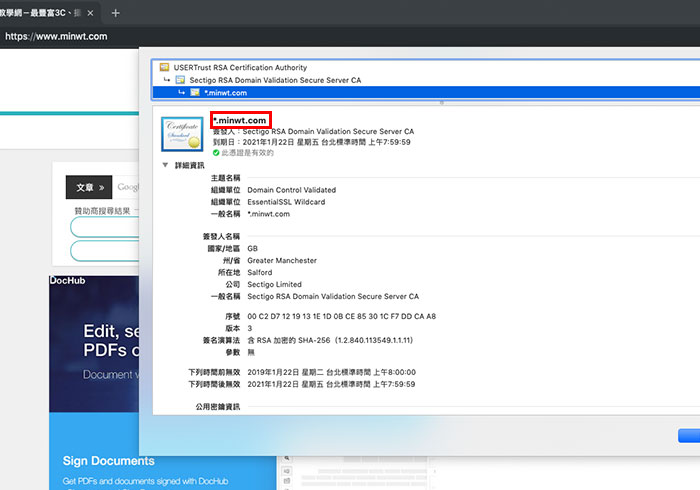Click the Domain Control Validated value
The image size is (700, 490).
(292, 190)
